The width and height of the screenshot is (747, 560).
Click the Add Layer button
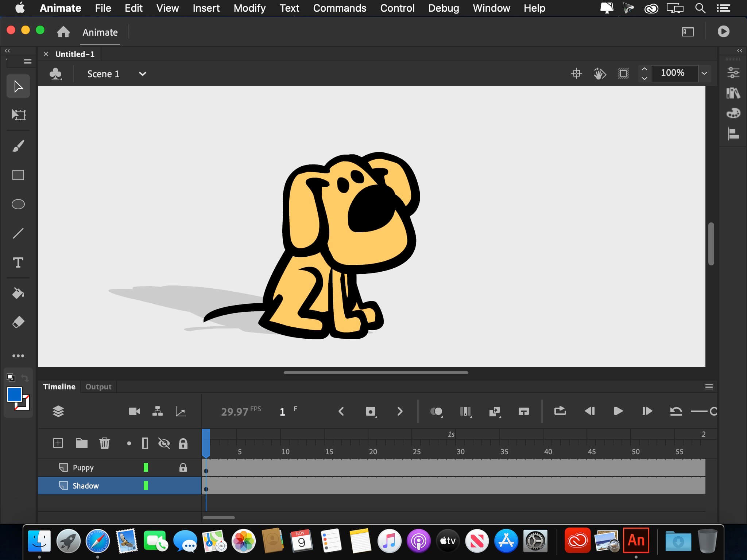pyautogui.click(x=57, y=442)
